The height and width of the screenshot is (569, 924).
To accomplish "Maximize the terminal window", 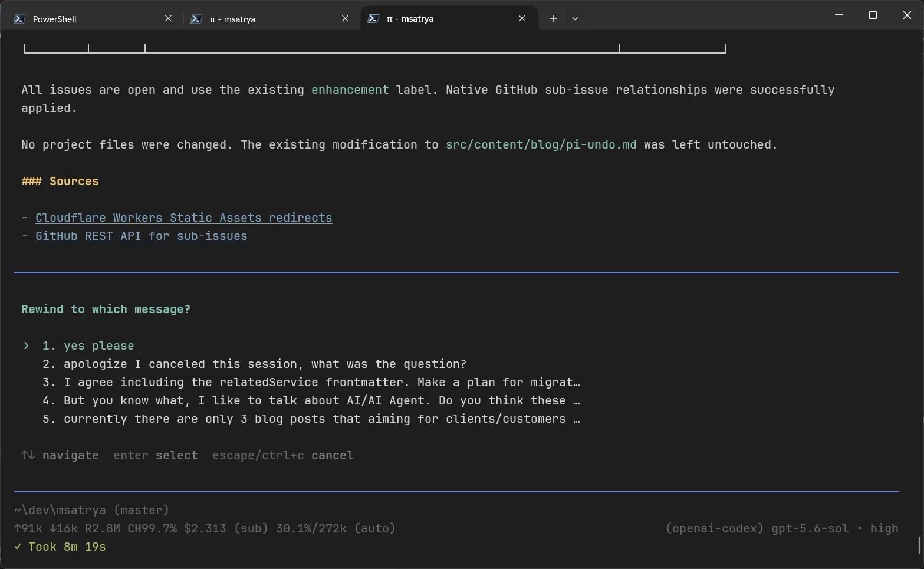I will [x=873, y=15].
